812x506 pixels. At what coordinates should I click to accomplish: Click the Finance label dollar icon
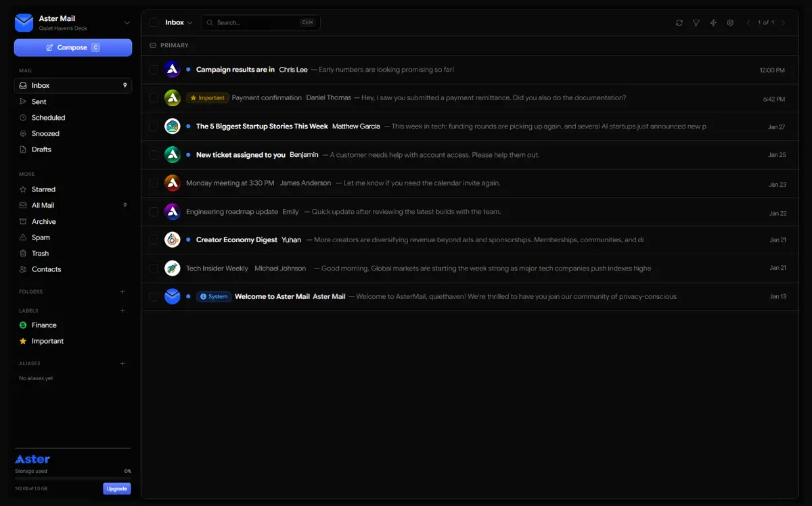click(x=23, y=325)
